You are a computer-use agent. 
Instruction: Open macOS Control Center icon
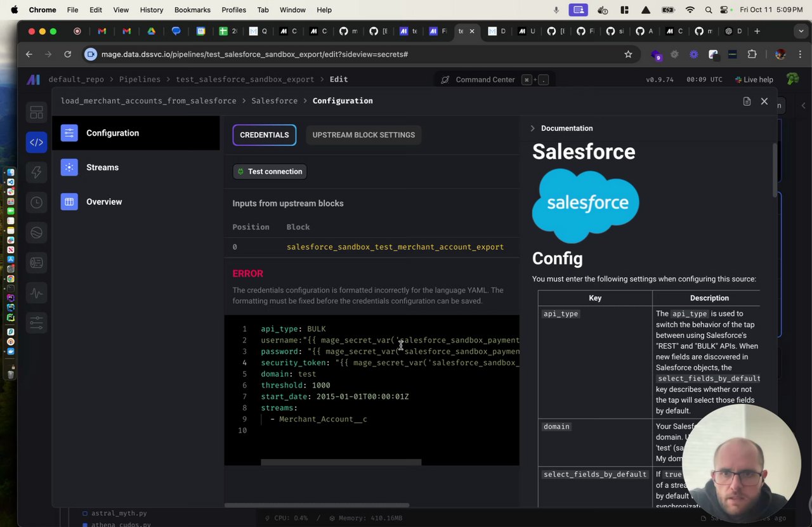click(724, 10)
